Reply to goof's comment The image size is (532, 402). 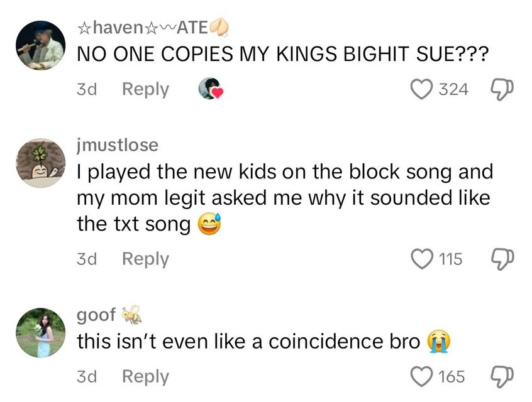pos(145,376)
